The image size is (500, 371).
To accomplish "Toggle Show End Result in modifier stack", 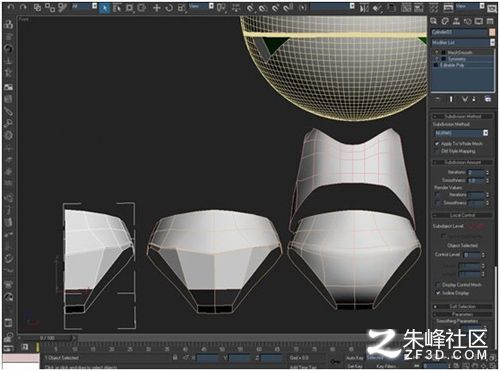I will click(x=451, y=99).
